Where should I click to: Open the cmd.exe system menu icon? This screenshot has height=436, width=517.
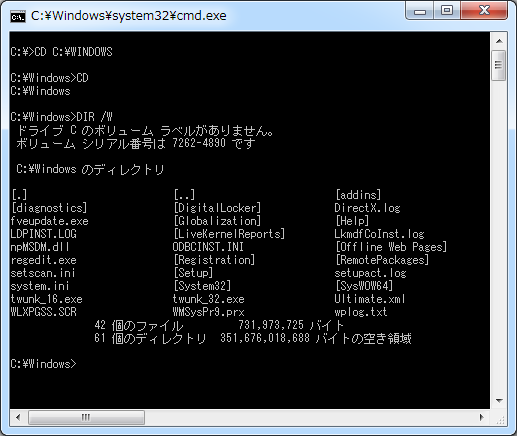point(18,16)
